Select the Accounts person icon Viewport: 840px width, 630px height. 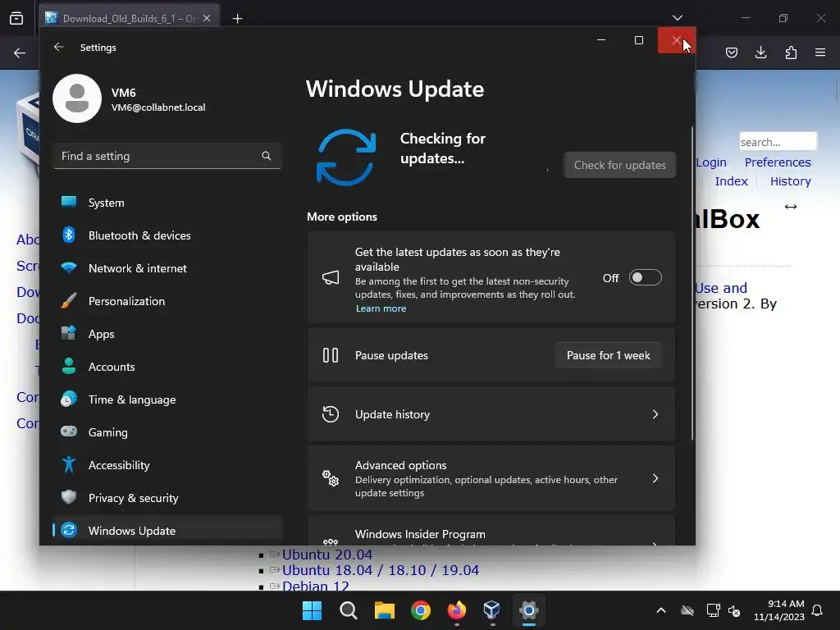(69, 366)
